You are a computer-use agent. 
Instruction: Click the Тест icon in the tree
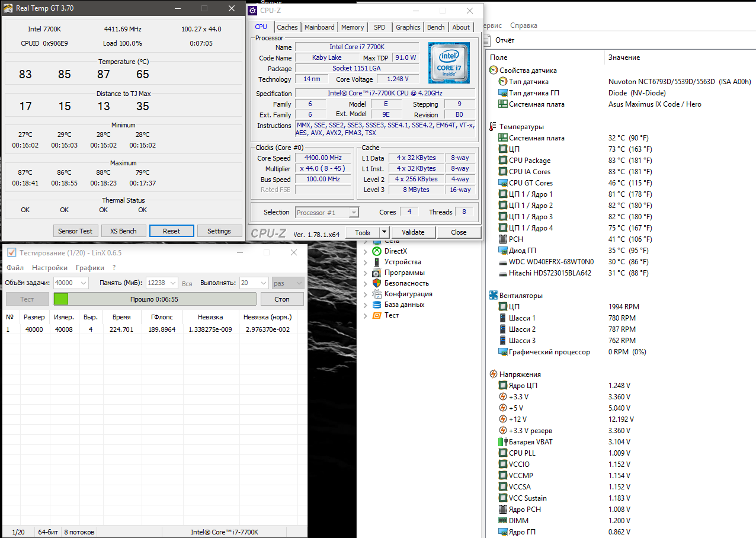376,315
